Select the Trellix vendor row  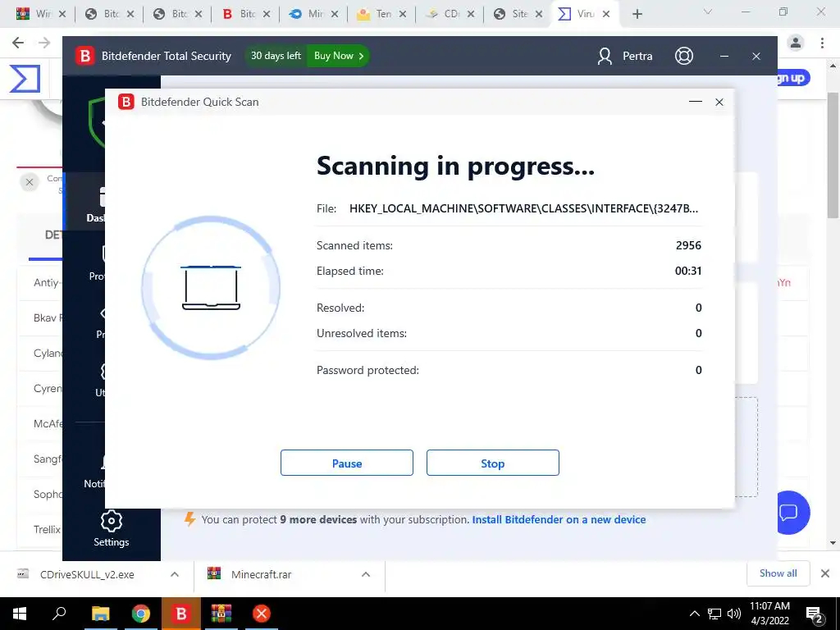(x=41, y=529)
